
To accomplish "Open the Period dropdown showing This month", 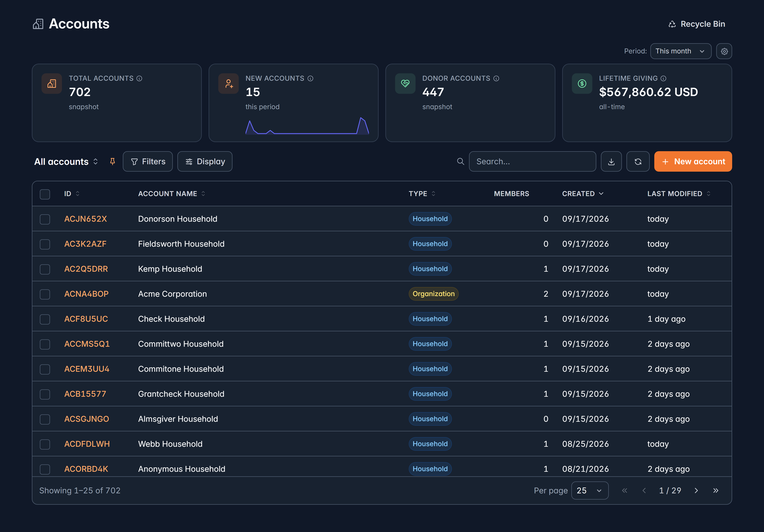I will click(x=680, y=51).
